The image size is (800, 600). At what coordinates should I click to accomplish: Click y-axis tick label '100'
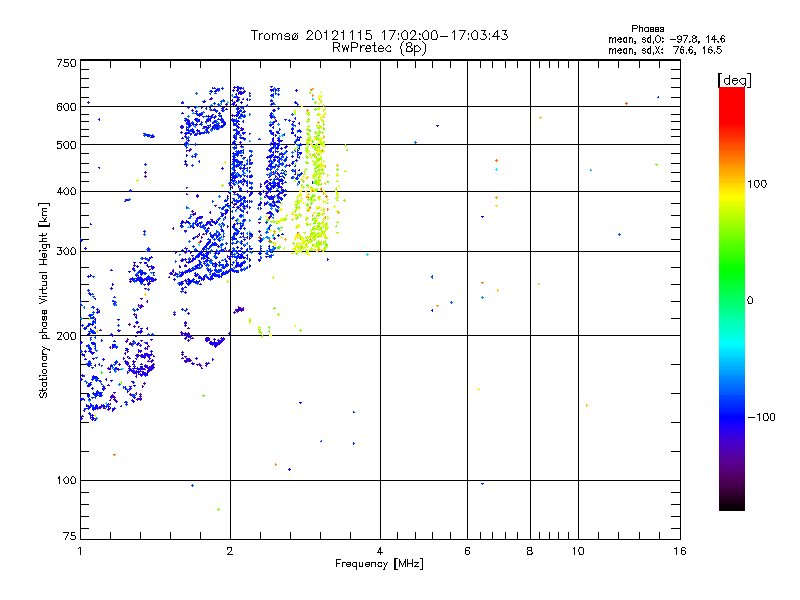click(66, 480)
